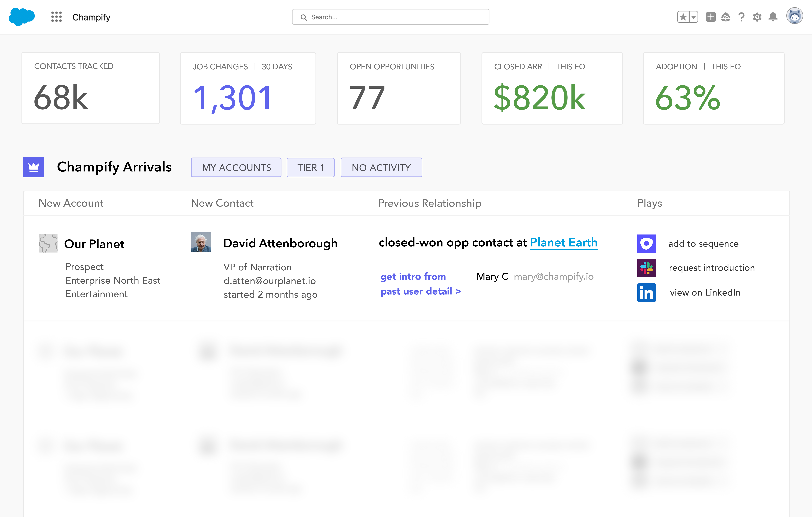The height and width of the screenshot is (517, 812).
Task: Toggle the MY ACCOUNTS filter
Action: (x=236, y=167)
